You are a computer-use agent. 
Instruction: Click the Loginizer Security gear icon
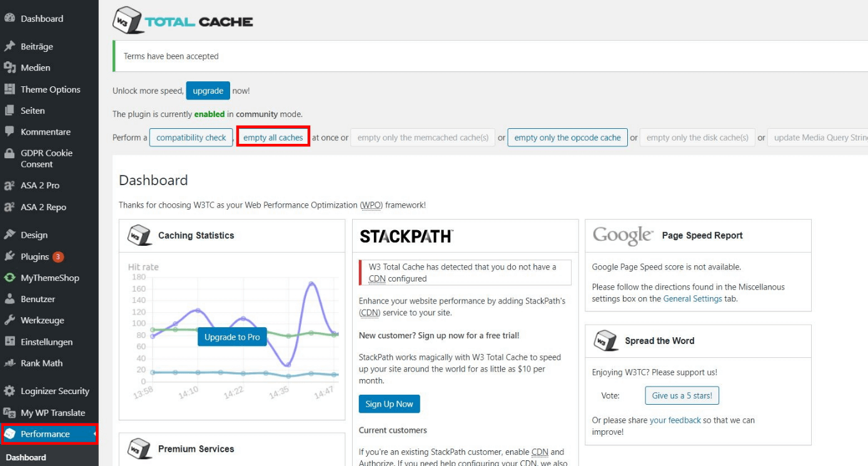[9, 391]
